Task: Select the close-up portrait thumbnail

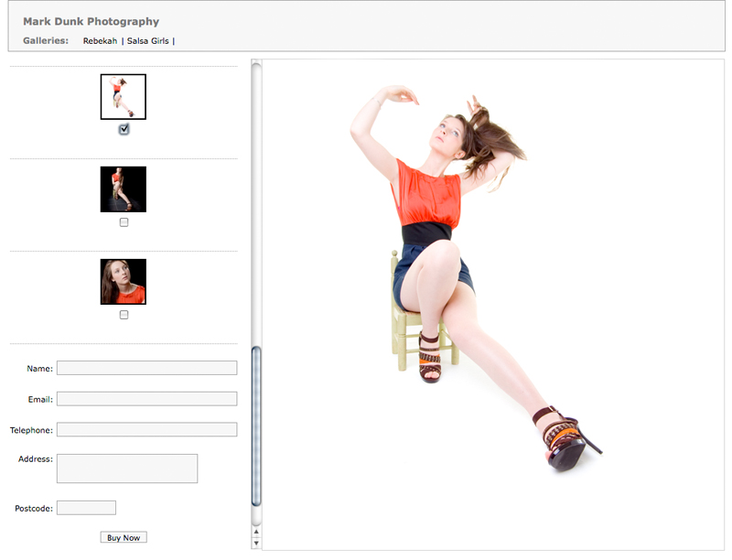Action: tap(124, 282)
